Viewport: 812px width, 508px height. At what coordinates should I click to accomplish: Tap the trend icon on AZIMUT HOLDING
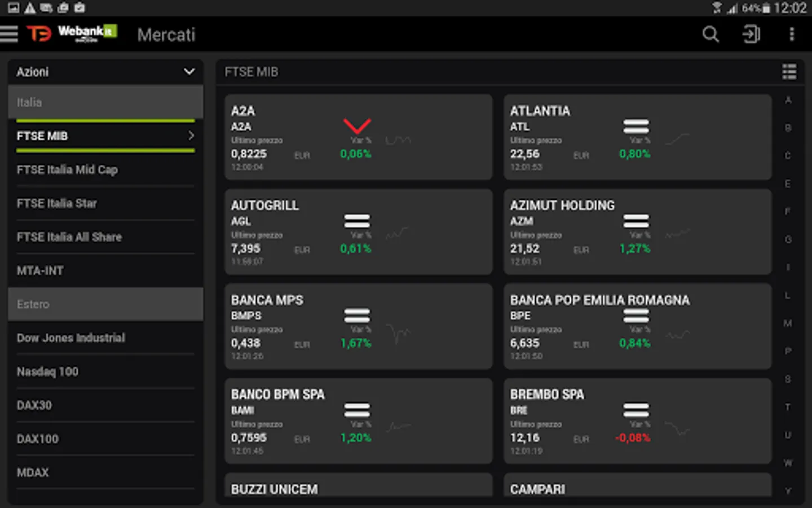tap(636, 221)
